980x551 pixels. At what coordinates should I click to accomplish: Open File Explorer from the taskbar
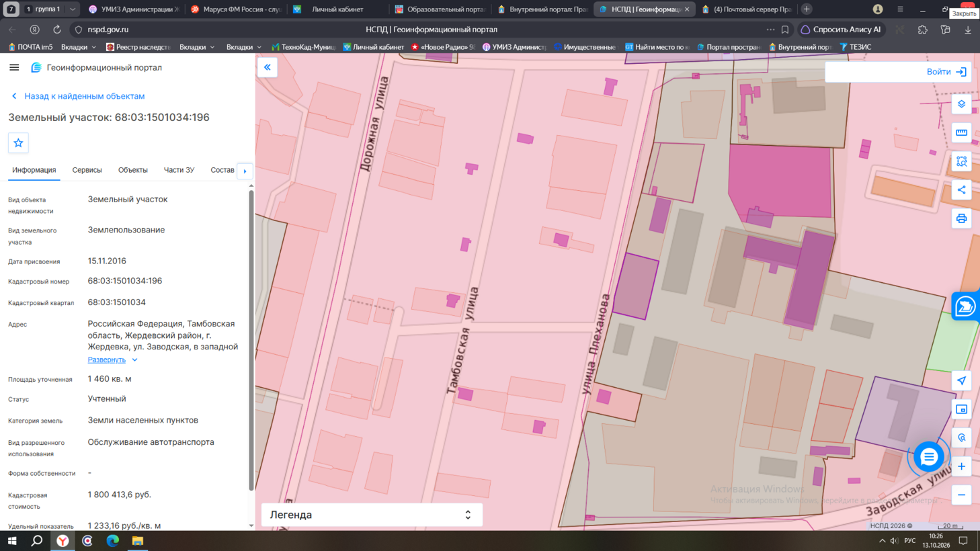(x=138, y=541)
